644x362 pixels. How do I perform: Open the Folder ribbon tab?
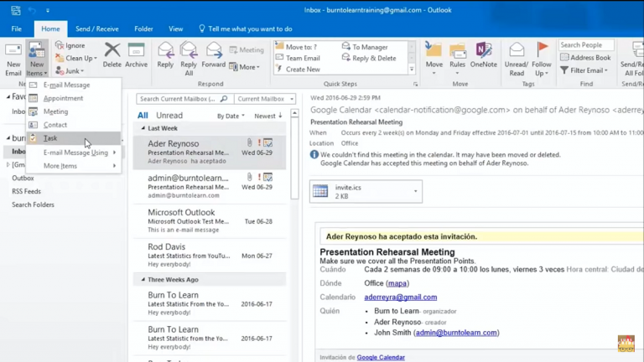(x=143, y=28)
